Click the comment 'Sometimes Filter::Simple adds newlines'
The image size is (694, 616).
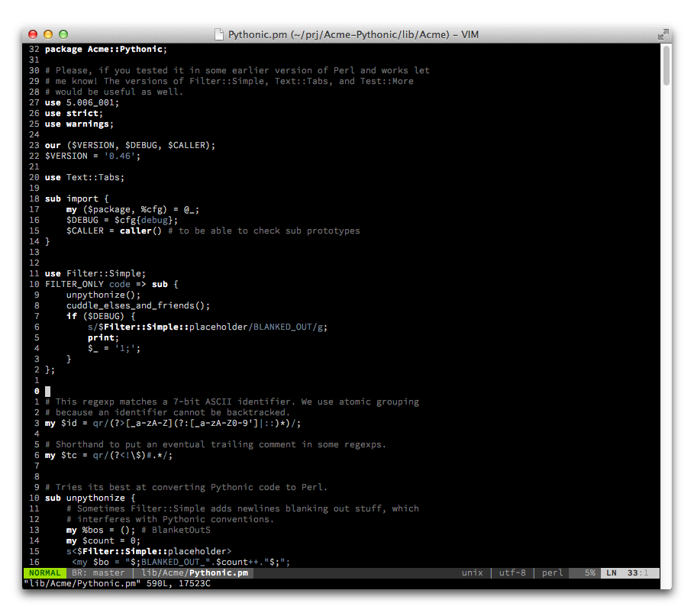pyautogui.click(x=243, y=508)
